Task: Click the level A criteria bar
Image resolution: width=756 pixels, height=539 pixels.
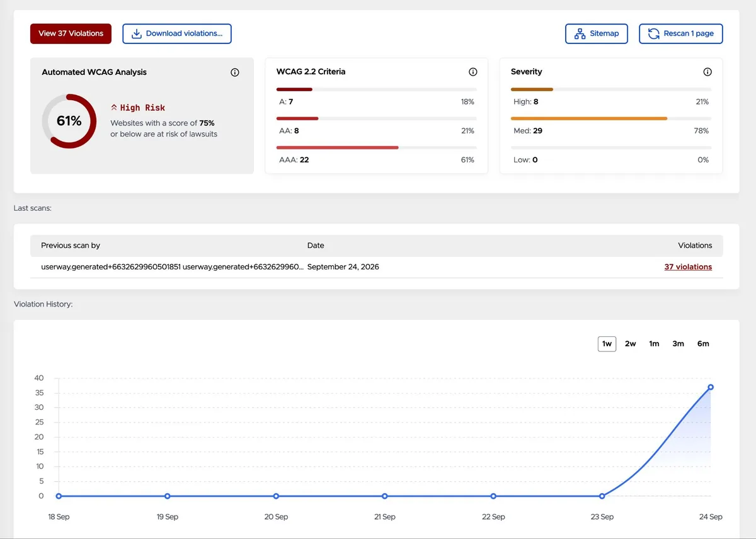Action: 376,89
